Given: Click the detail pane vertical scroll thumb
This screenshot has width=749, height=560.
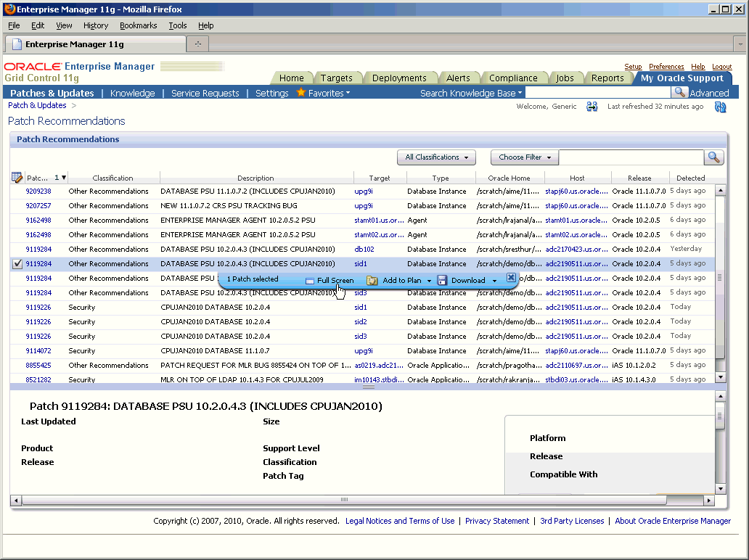Looking at the screenshot, I should [x=720, y=416].
